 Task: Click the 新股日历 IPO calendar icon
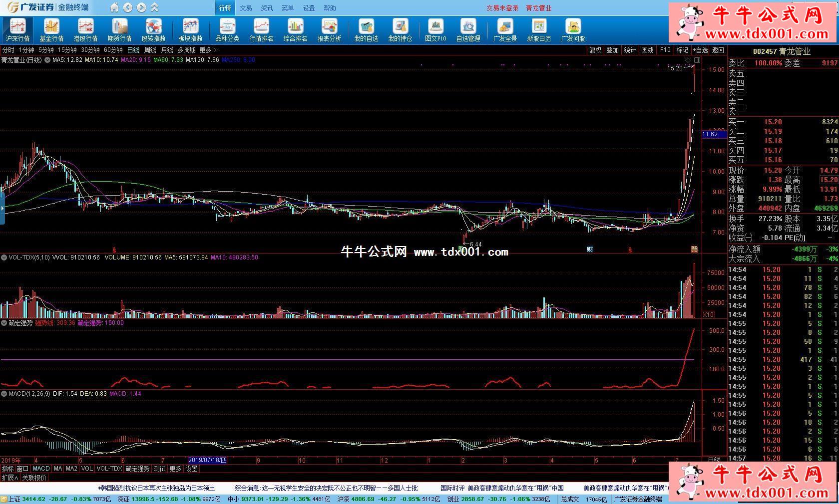pyautogui.click(x=539, y=30)
